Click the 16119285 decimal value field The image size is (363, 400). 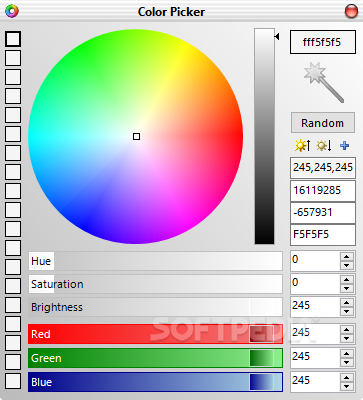point(323,191)
